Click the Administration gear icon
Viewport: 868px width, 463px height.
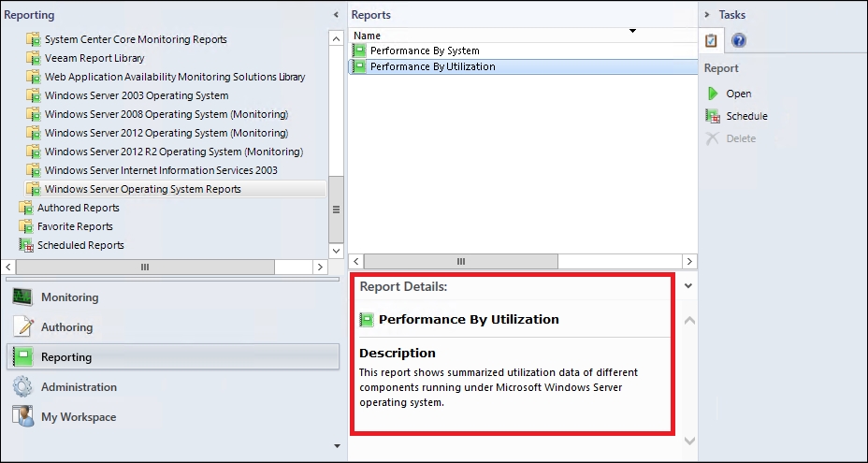[23, 386]
